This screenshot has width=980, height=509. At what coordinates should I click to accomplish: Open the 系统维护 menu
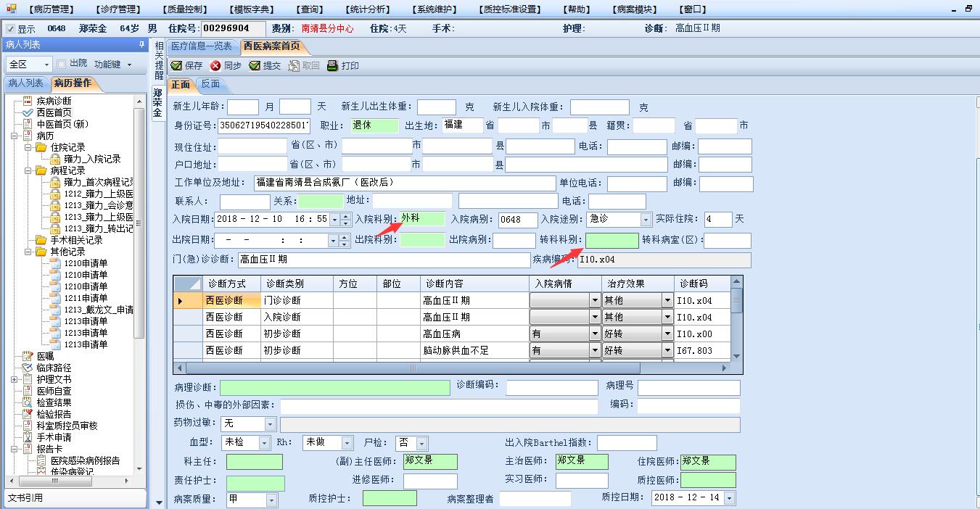[436, 9]
